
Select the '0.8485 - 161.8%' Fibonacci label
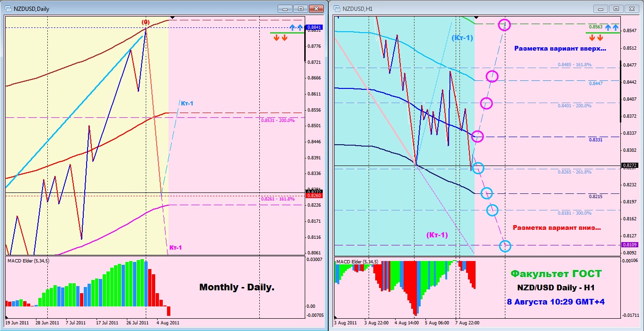574,64
